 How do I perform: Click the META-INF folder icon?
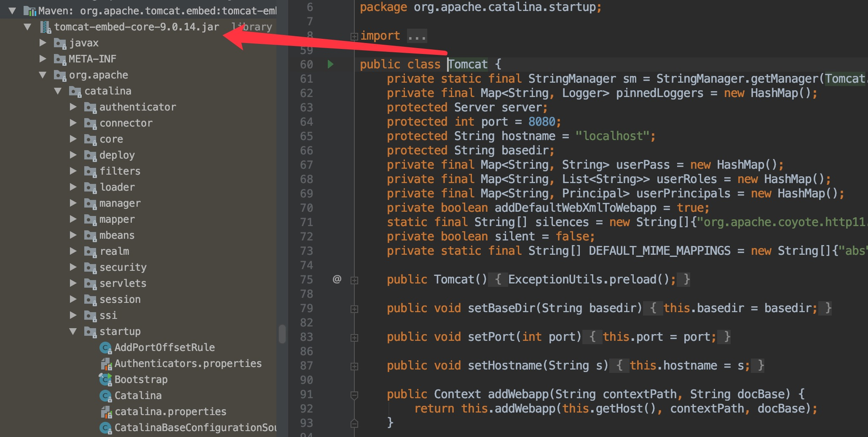pos(60,59)
